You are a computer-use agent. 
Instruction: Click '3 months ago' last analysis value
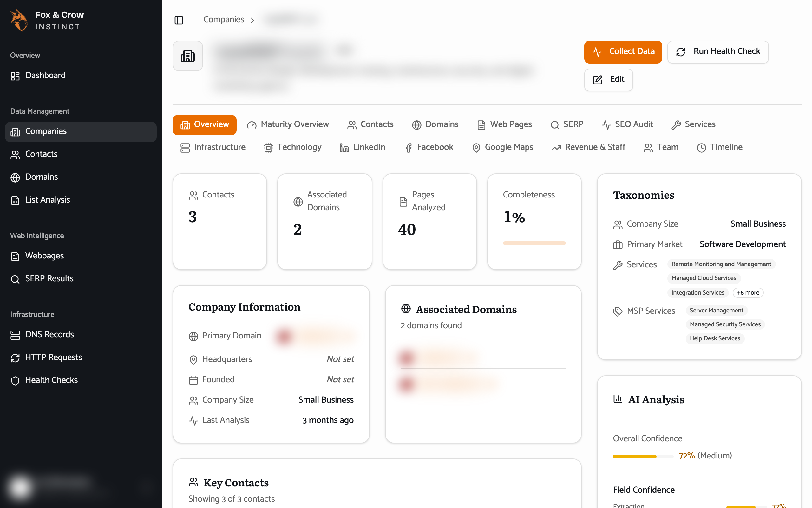click(328, 420)
